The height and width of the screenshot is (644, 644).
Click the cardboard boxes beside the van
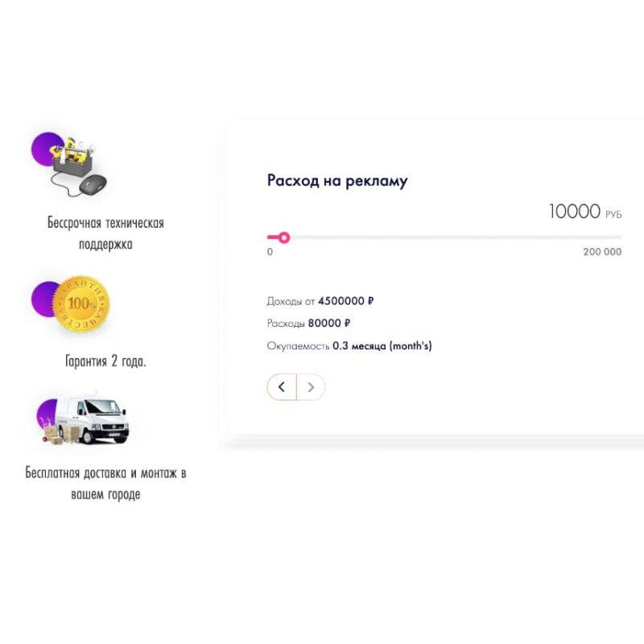(x=61, y=435)
